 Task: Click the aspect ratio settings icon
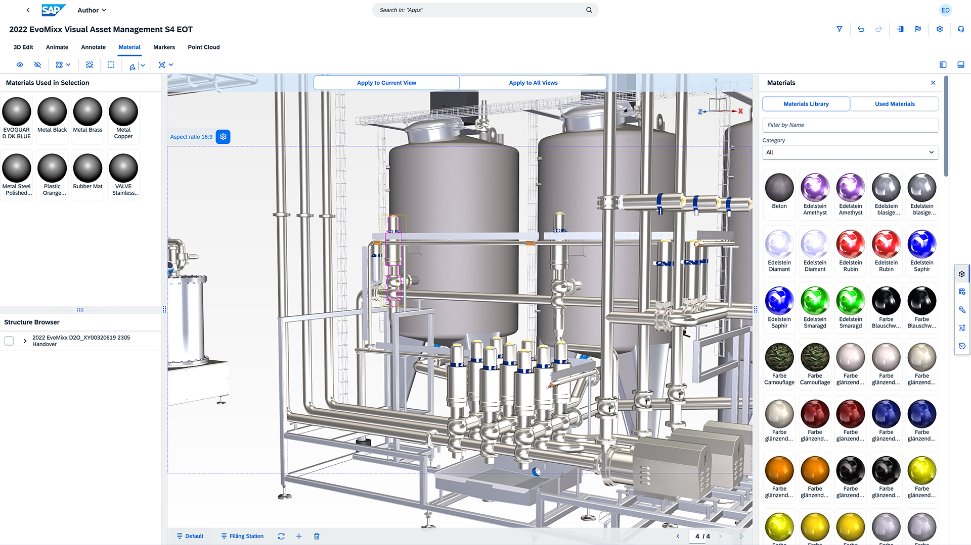coord(224,136)
